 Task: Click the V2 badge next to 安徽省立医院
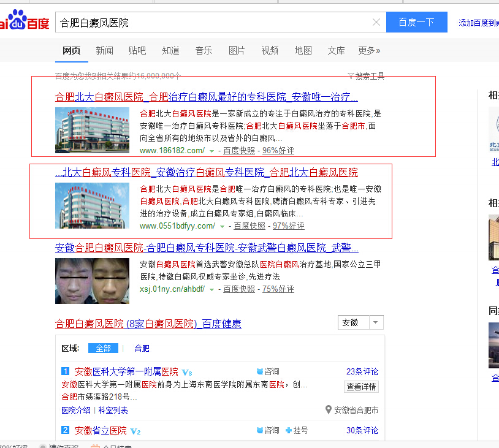pos(135,431)
